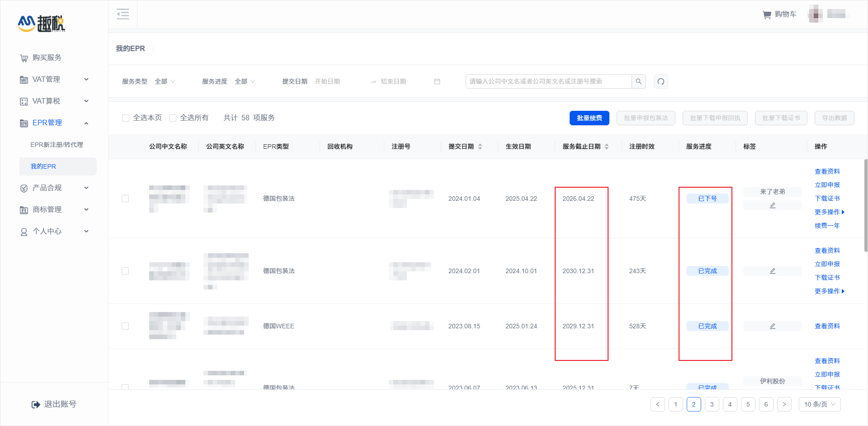Click the refresh/reset icon beside search
The width and height of the screenshot is (868, 426).
(x=660, y=81)
